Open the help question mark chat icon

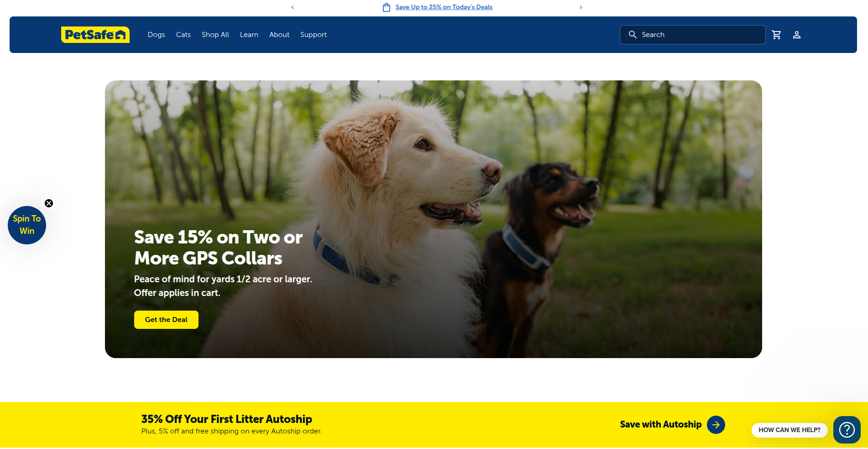[x=847, y=430]
